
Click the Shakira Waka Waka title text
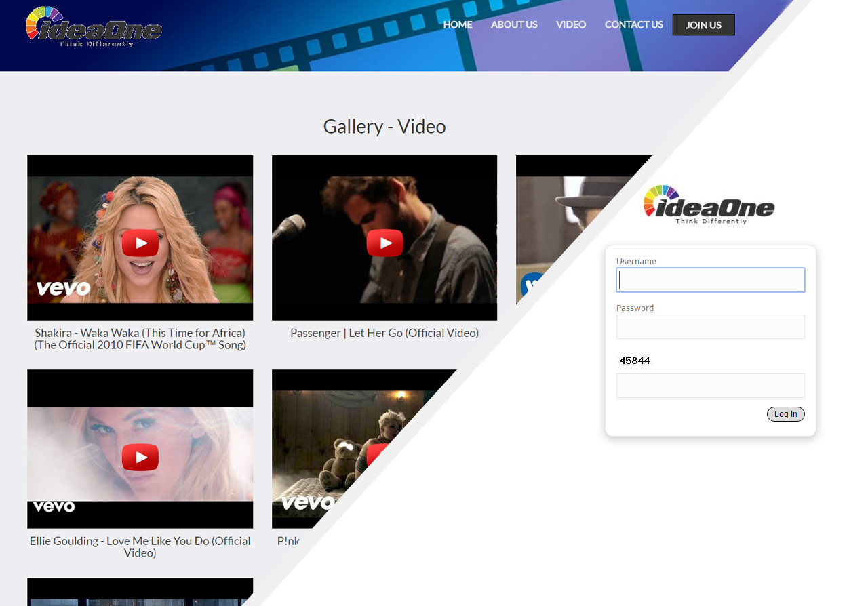pyautogui.click(x=140, y=339)
